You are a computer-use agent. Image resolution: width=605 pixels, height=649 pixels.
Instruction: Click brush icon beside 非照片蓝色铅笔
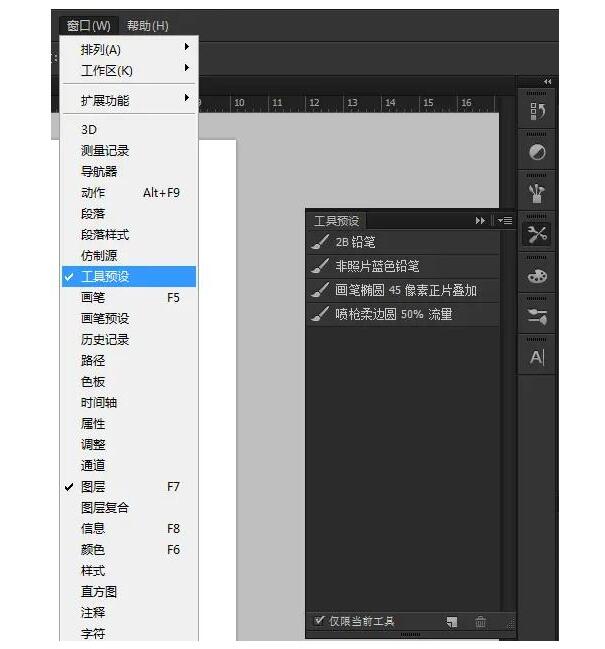320,266
